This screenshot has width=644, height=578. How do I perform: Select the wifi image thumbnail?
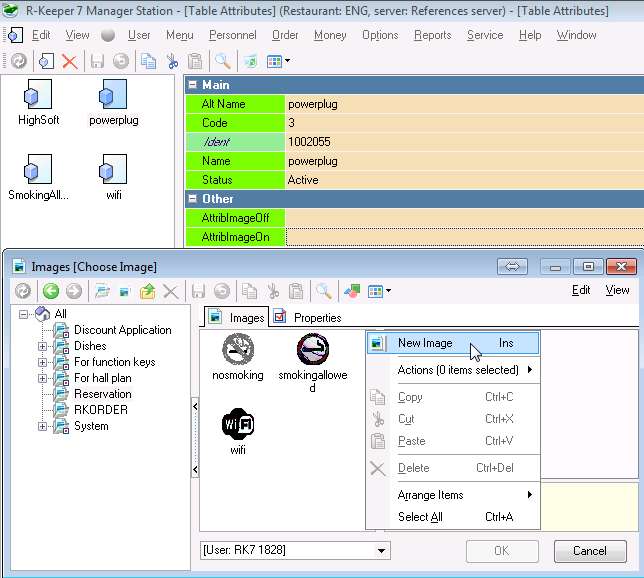238,431
